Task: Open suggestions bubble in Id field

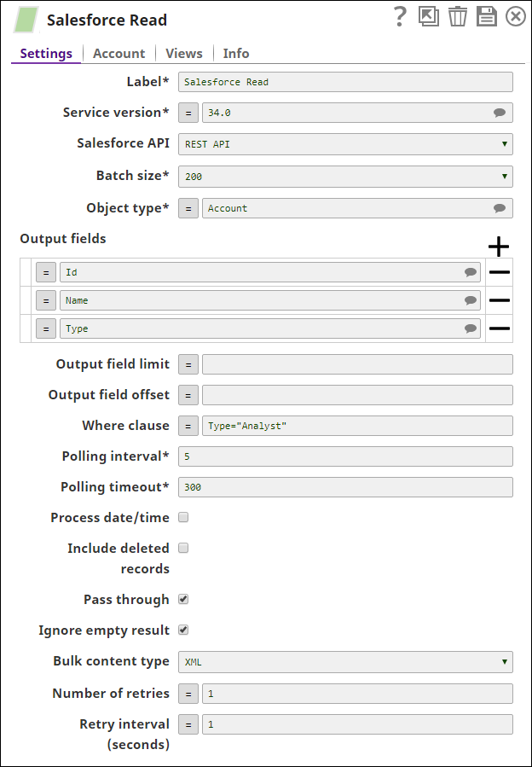Action: tap(471, 272)
